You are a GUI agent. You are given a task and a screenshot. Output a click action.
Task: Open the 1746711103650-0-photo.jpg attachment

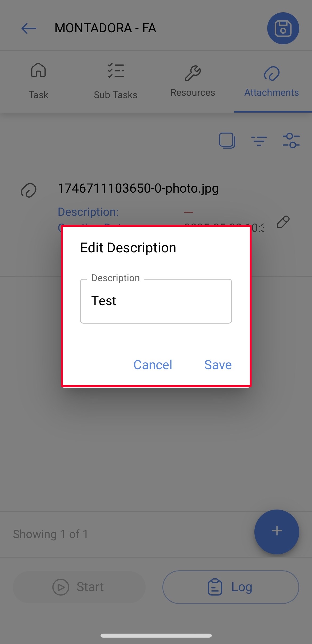138,188
